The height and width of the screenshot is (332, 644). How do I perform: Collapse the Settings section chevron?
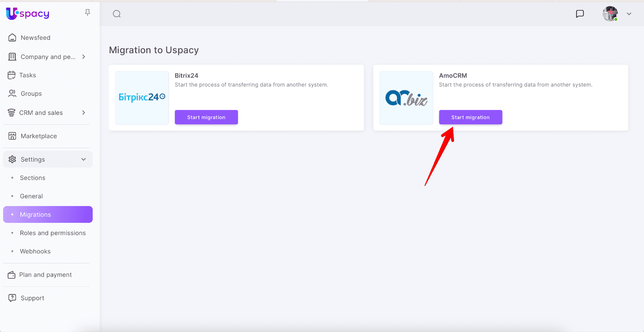pos(84,160)
